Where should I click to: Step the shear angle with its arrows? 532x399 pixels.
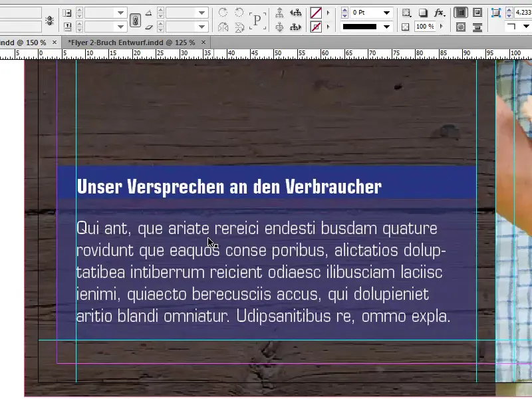pyautogui.click(x=161, y=27)
